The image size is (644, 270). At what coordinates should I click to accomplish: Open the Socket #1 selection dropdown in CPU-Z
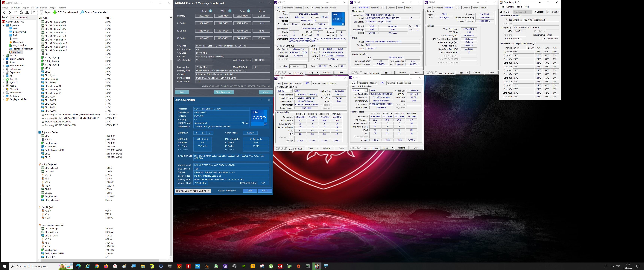coord(298,66)
